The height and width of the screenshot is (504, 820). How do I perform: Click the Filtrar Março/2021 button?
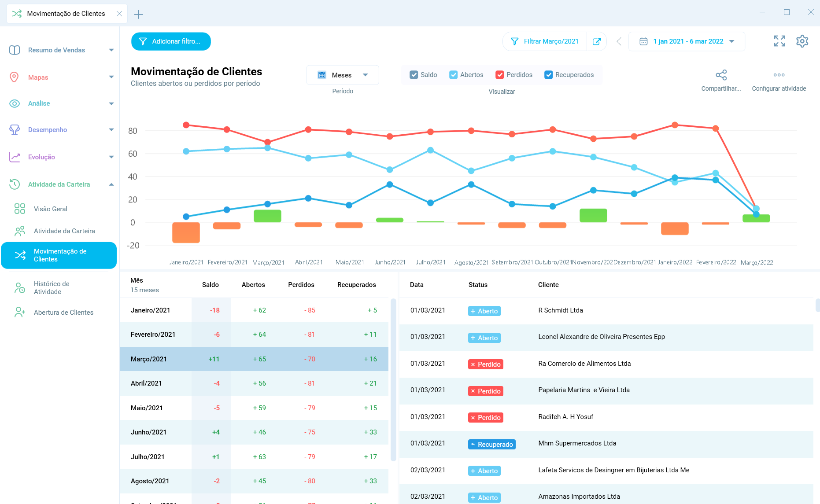point(545,41)
